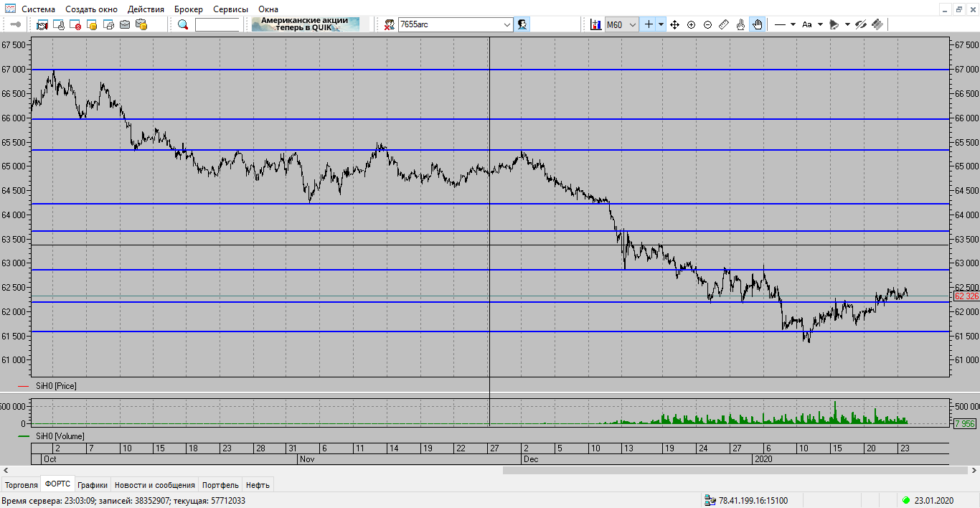Switch to the Портфель tab

click(x=220, y=485)
